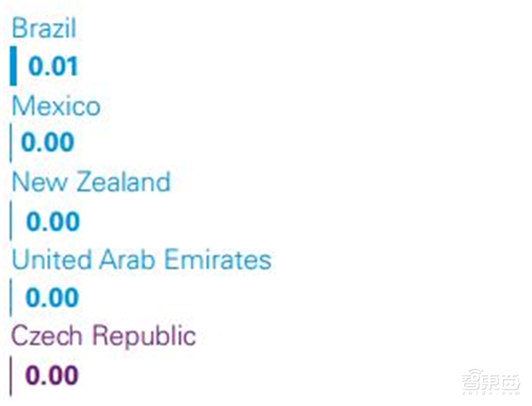The image size is (532, 406).
Task: Click the thick blue bar for Brazil
Action: pyautogui.click(x=13, y=67)
